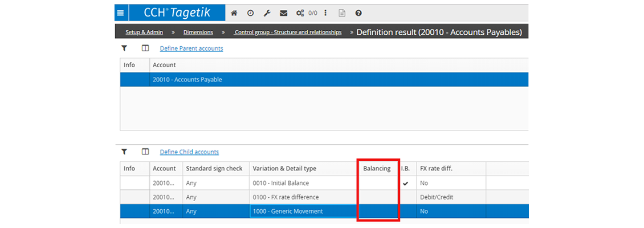Image resolution: width=644 pixels, height=228 pixels.
Task: Open the clock recent history icon
Action: coord(250,13)
